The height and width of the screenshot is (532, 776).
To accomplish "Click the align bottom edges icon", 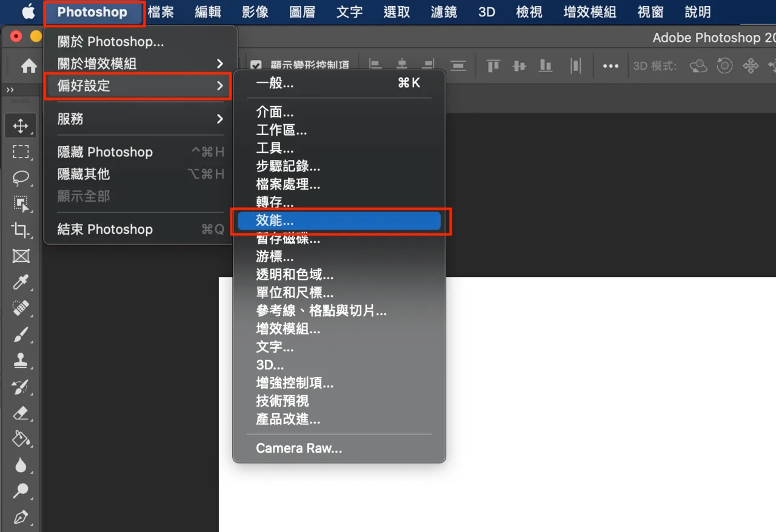I will [546, 65].
